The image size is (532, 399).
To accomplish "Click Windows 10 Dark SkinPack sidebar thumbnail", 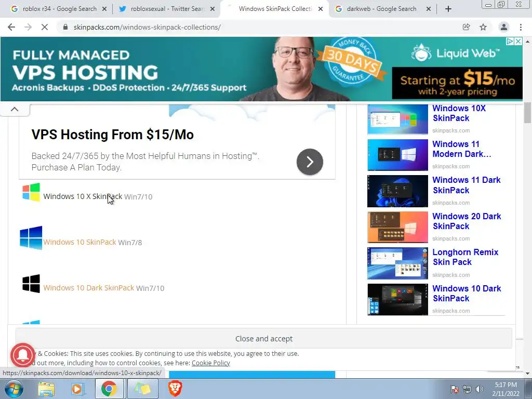I will (x=397, y=300).
